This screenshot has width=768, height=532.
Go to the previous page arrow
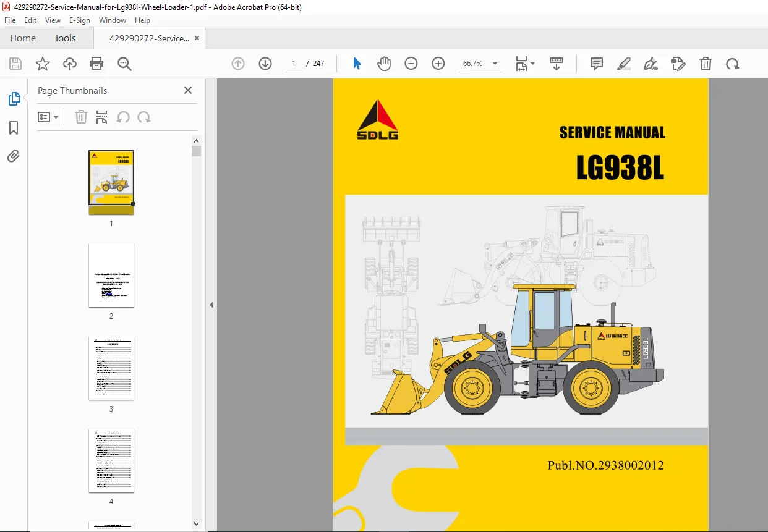[238, 64]
